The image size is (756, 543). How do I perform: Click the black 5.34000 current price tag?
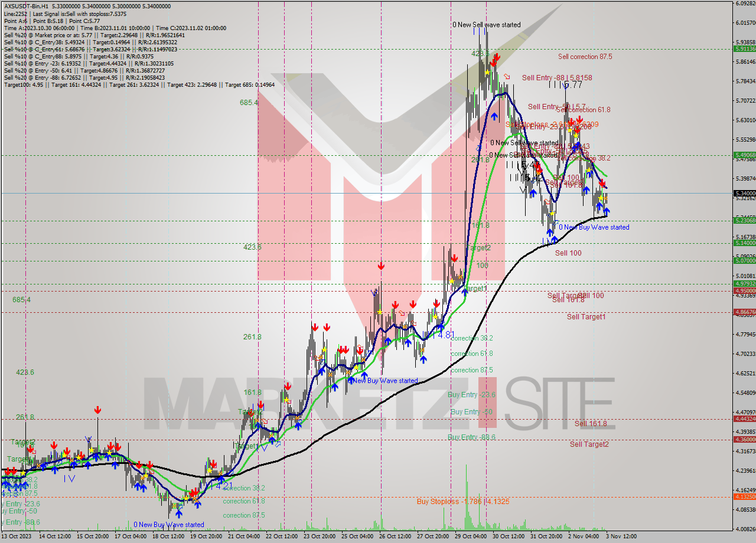click(744, 193)
